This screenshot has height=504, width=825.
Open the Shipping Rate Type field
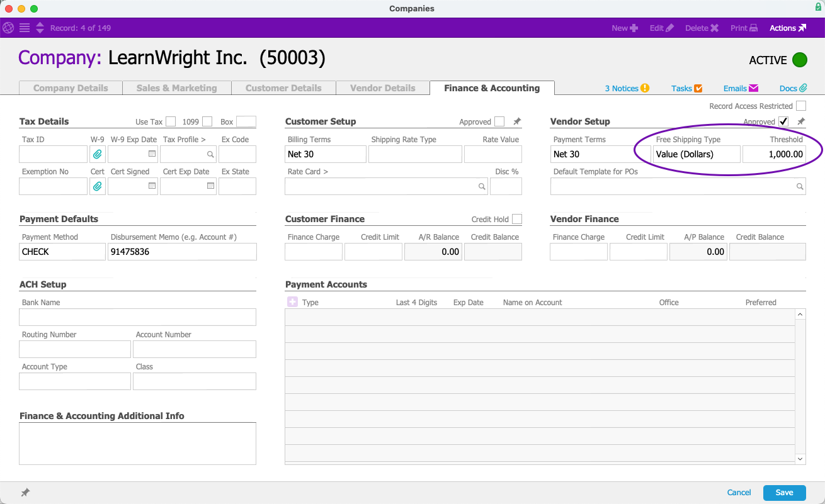(x=415, y=154)
